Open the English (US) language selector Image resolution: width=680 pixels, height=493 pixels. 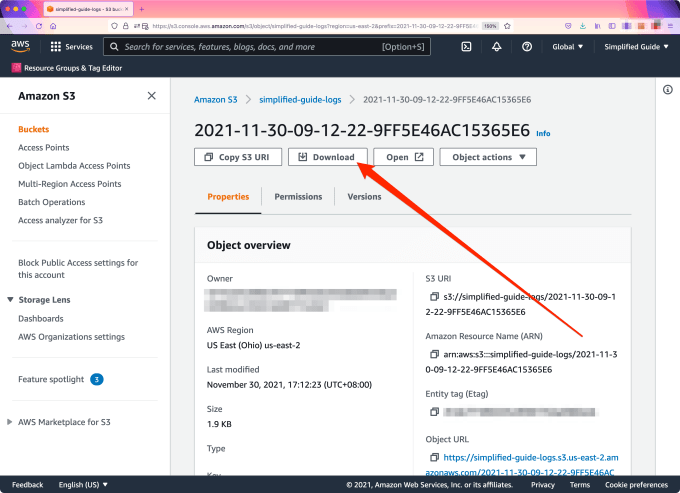pos(83,485)
